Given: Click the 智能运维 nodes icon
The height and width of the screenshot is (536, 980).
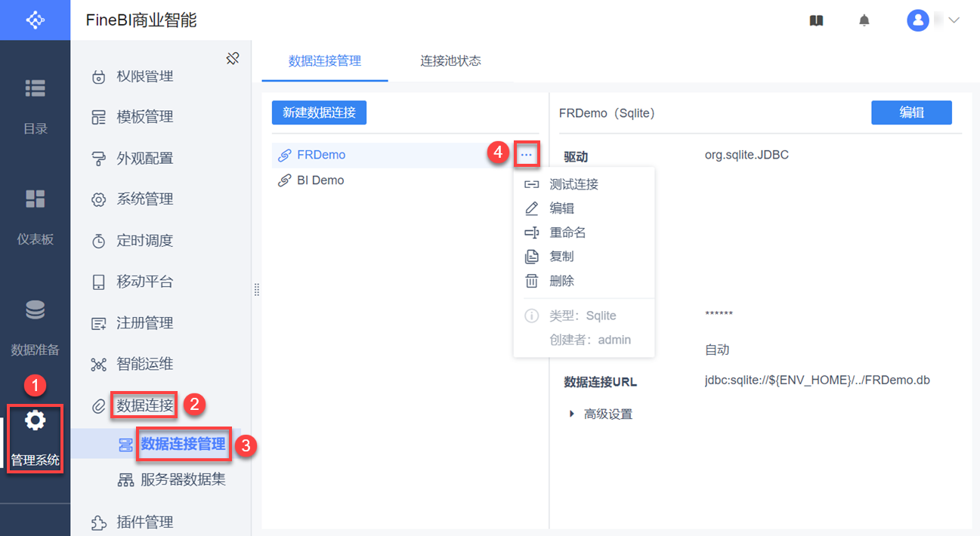Looking at the screenshot, I should [98, 365].
